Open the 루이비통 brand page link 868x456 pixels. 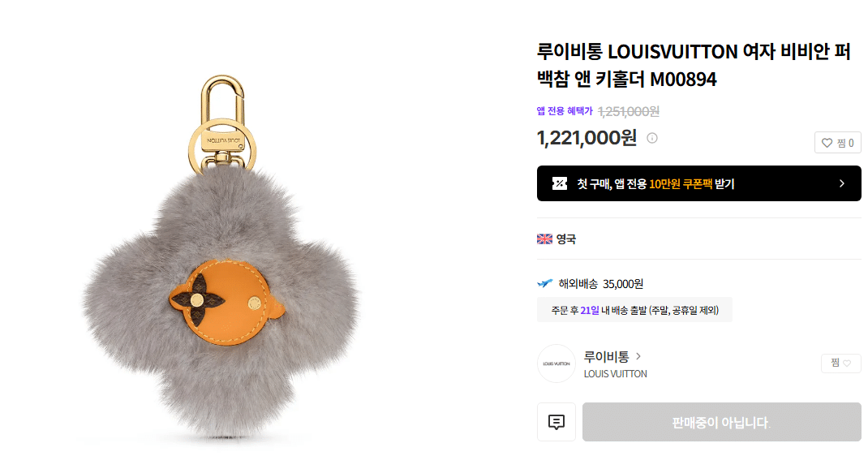[x=606, y=357]
